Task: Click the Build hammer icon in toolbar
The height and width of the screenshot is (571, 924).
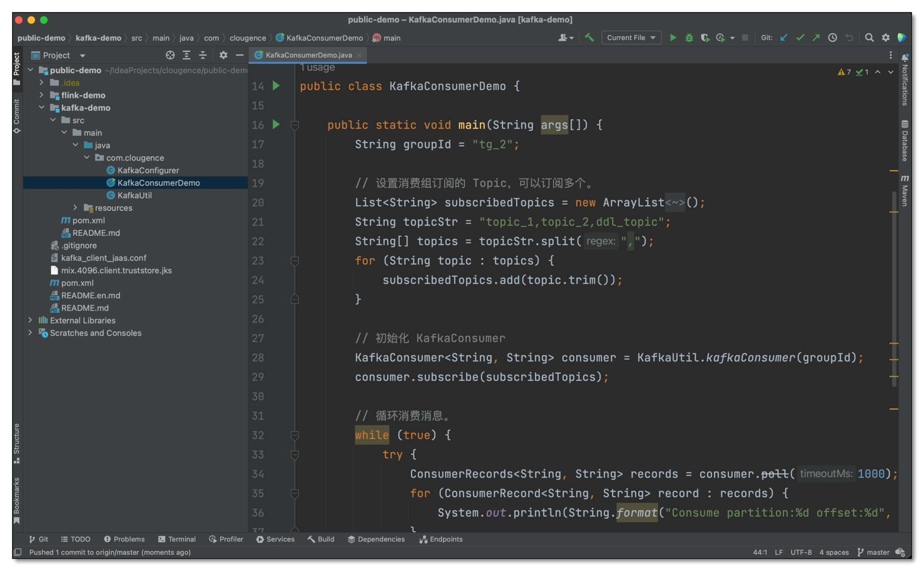Action: point(589,37)
